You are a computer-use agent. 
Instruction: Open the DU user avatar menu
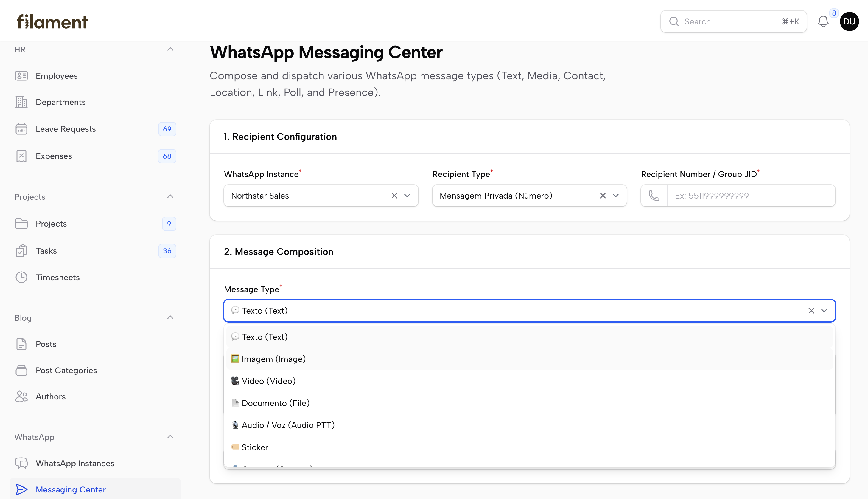[849, 21]
